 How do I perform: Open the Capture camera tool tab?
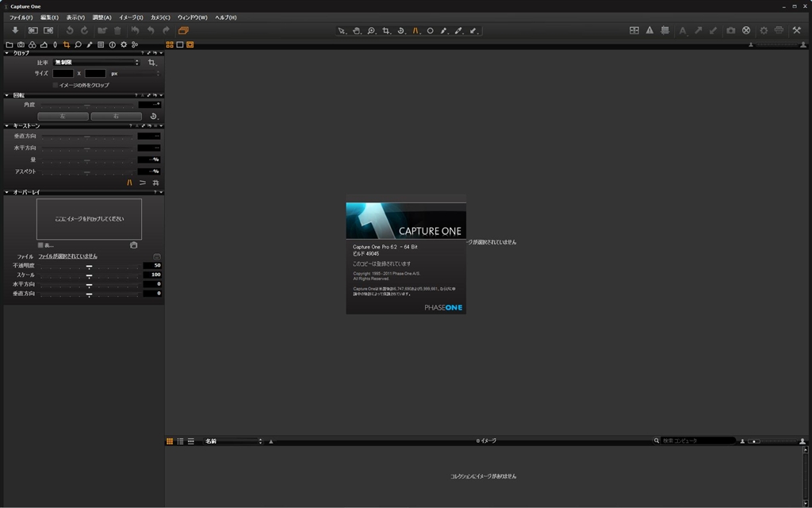point(21,45)
